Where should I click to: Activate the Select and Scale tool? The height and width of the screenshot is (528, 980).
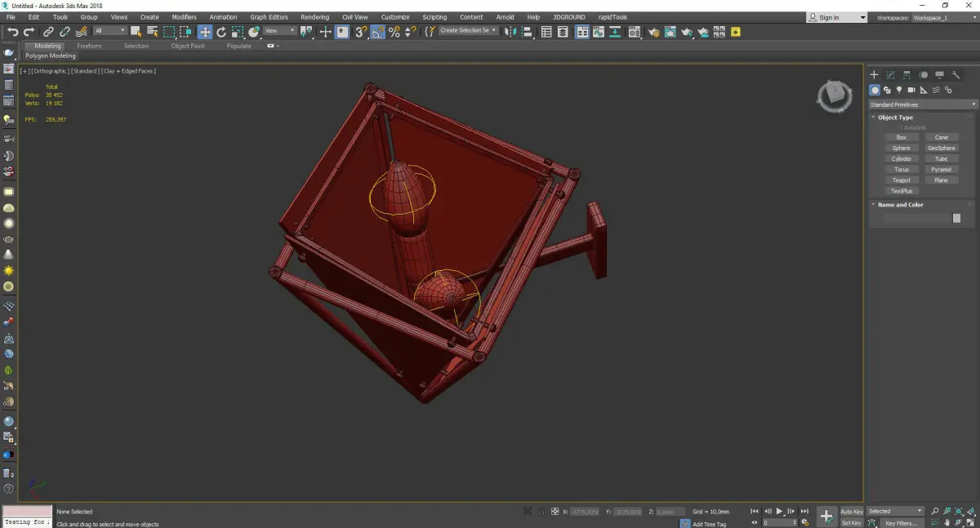pyautogui.click(x=237, y=32)
